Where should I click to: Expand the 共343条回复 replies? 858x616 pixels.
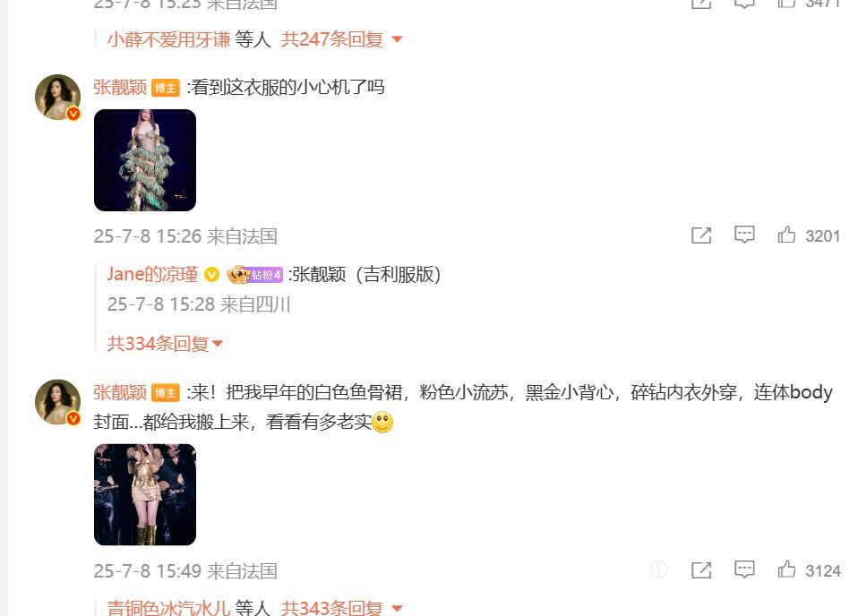click(342, 608)
